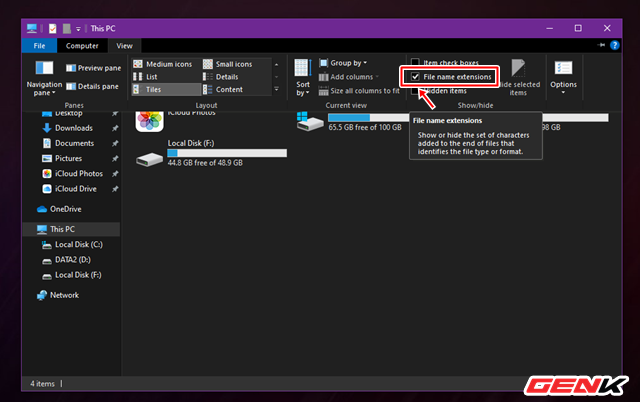The width and height of the screenshot is (640, 402).
Task: Click the 4 items status bar text
Action: [42, 384]
